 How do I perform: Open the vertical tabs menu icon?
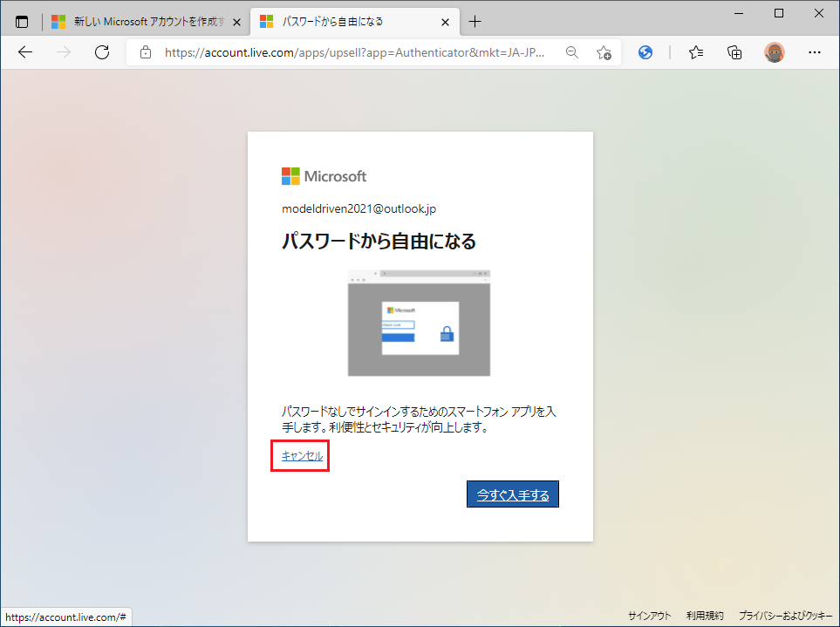point(22,22)
